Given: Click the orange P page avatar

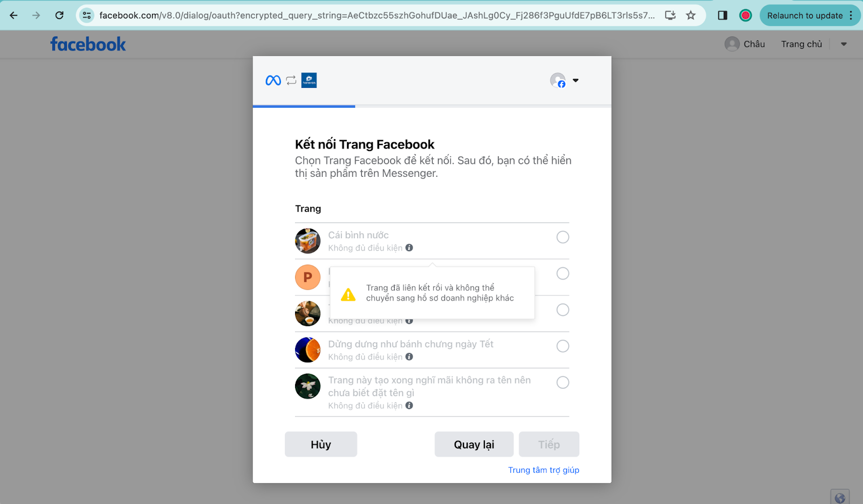Looking at the screenshot, I should [x=308, y=277].
